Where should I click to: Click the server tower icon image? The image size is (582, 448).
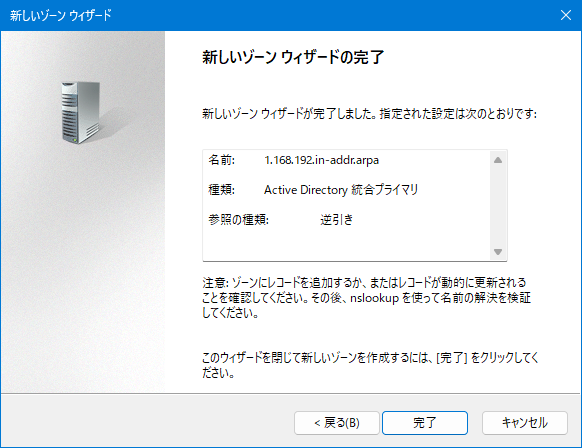pos(81,112)
